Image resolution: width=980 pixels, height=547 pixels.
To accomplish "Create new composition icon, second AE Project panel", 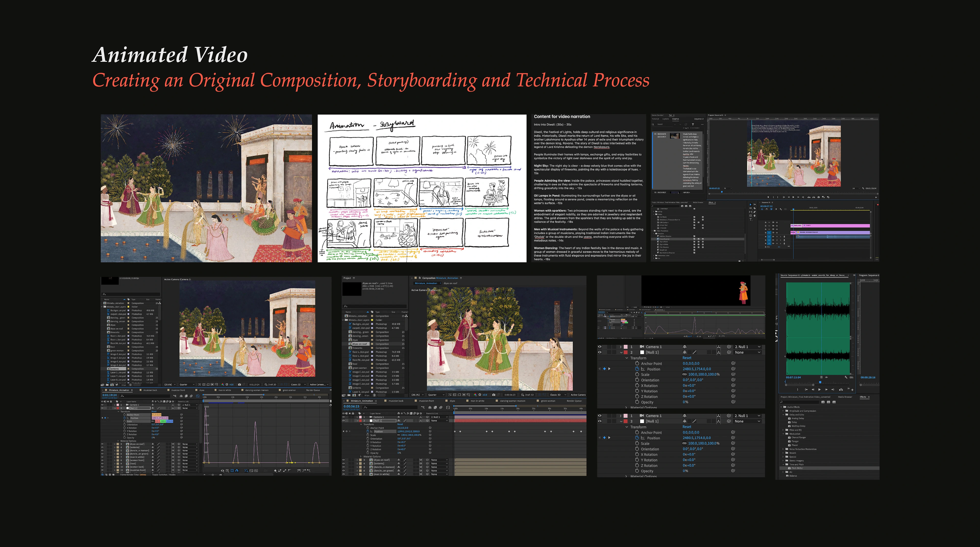I will (x=354, y=395).
